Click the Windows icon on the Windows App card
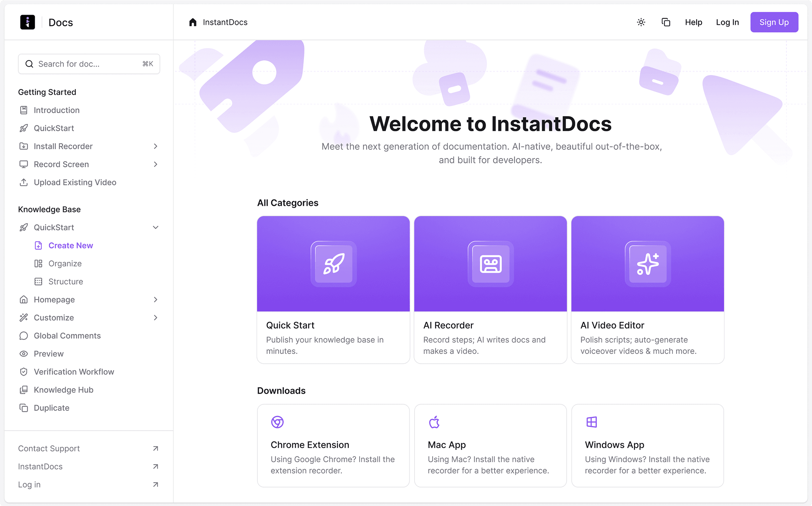This screenshot has height=506, width=812. coord(592,422)
